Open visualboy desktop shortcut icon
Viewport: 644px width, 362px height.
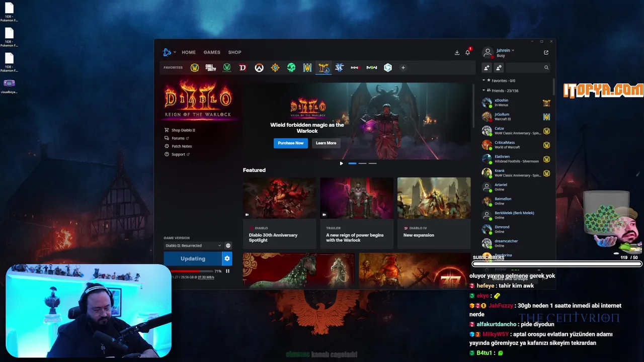pyautogui.click(x=9, y=86)
